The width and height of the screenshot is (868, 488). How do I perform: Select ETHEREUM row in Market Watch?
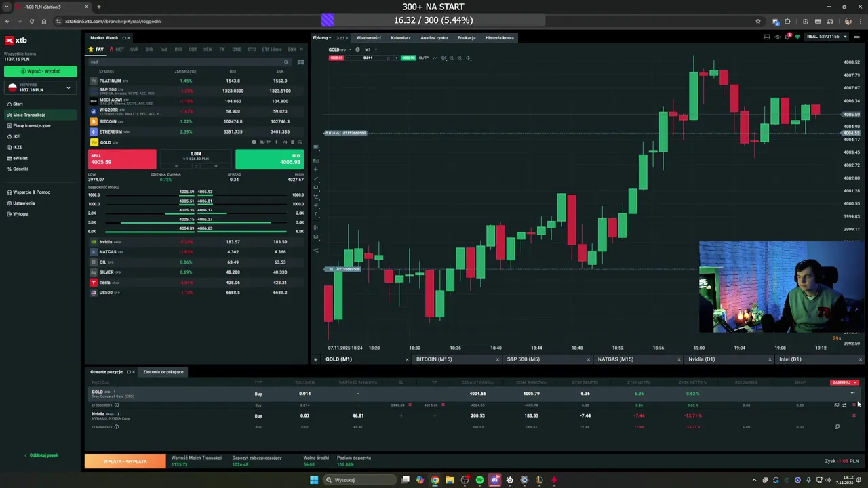[x=197, y=131]
